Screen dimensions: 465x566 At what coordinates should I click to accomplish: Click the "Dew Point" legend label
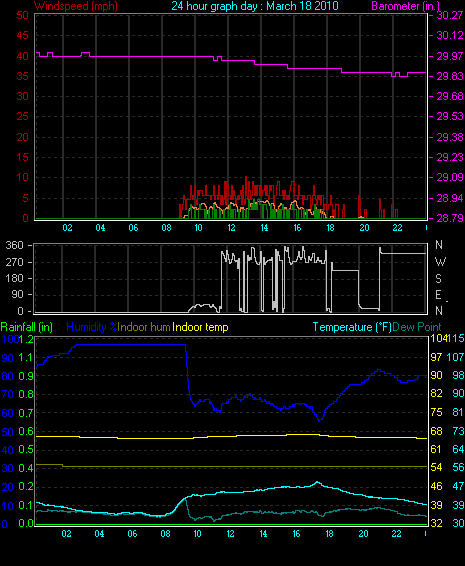tap(417, 327)
